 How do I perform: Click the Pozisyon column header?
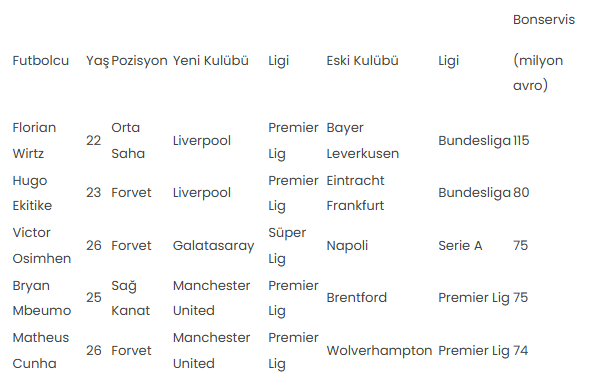point(139,60)
